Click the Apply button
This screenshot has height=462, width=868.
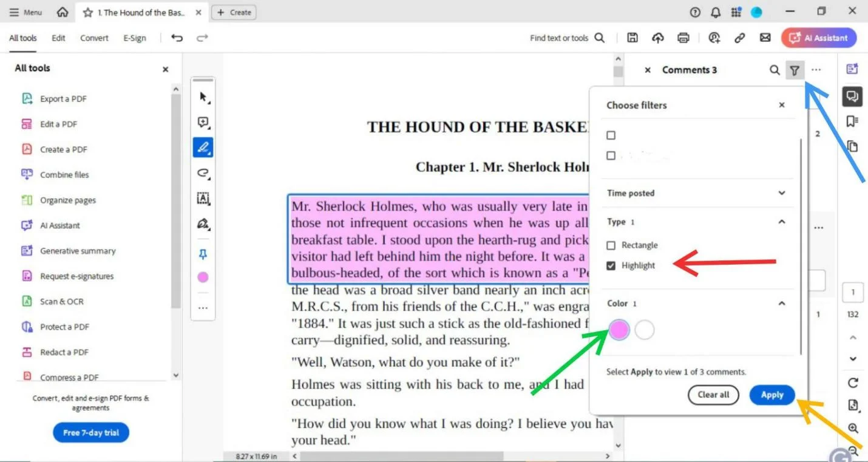[772, 395]
